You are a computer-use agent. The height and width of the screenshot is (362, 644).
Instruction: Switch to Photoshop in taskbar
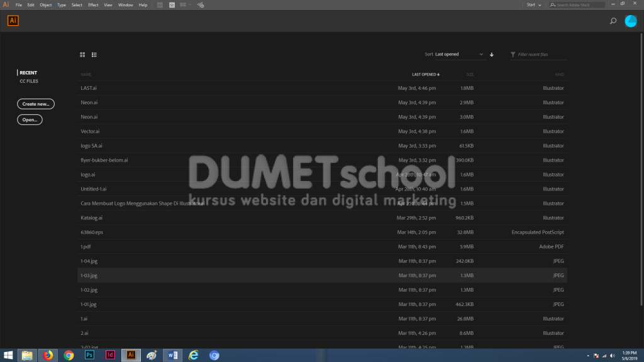pyautogui.click(x=89, y=356)
